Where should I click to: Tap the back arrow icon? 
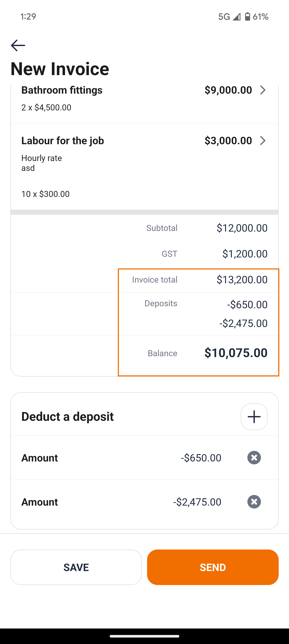point(18,45)
